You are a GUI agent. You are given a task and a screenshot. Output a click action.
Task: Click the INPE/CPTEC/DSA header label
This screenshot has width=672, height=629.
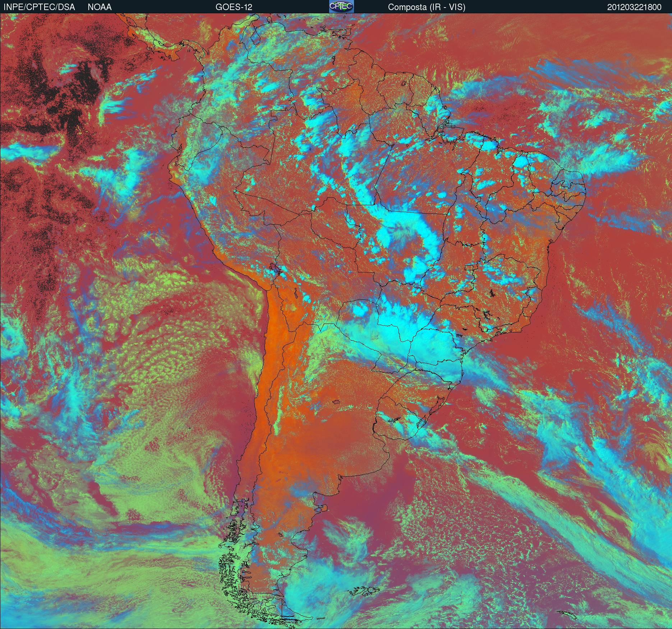(39, 7)
